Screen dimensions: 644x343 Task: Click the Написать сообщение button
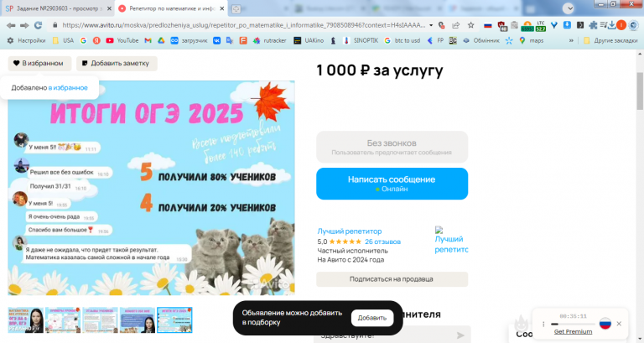click(x=392, y=184)
